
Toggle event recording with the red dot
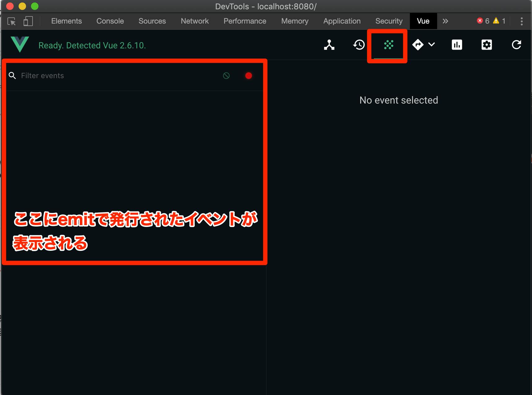(248, 75)
